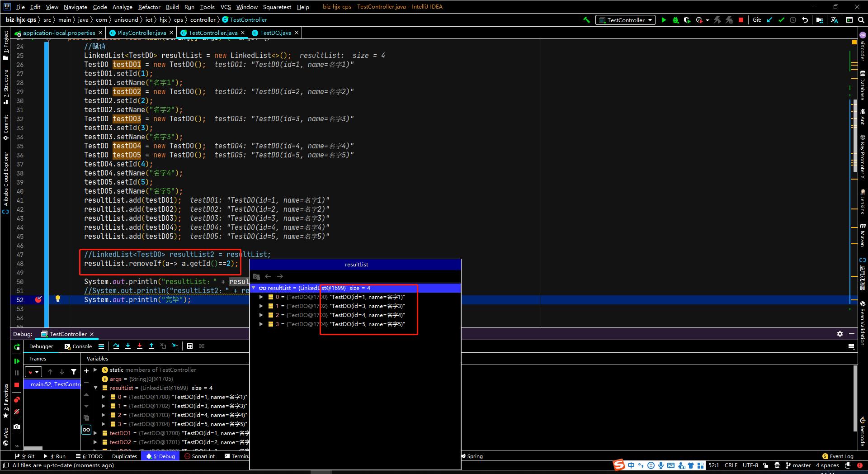Resume program in the debug sidebar

coord(17,361)
